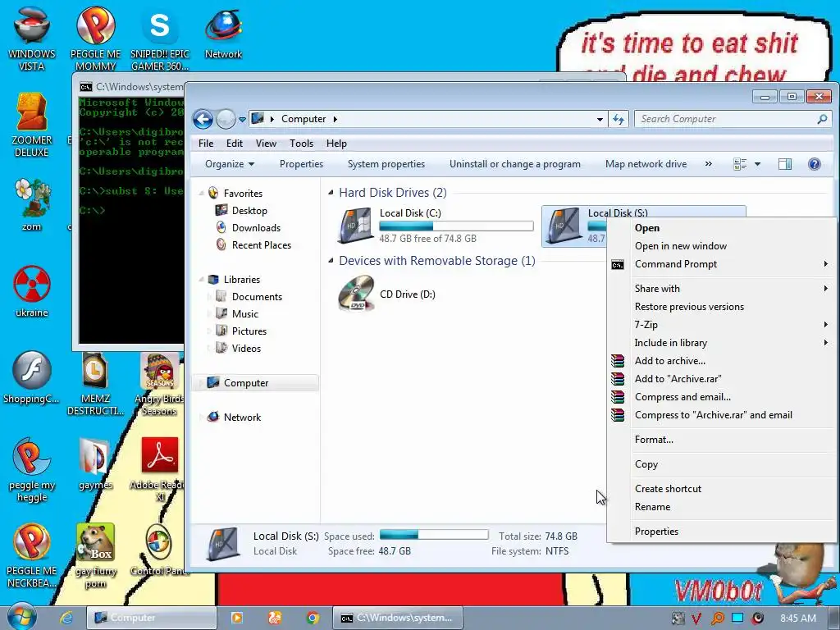This screenshot has width=840, height=630.
Task: Select Downloads under Favorites
Action: tap(256, 228)
